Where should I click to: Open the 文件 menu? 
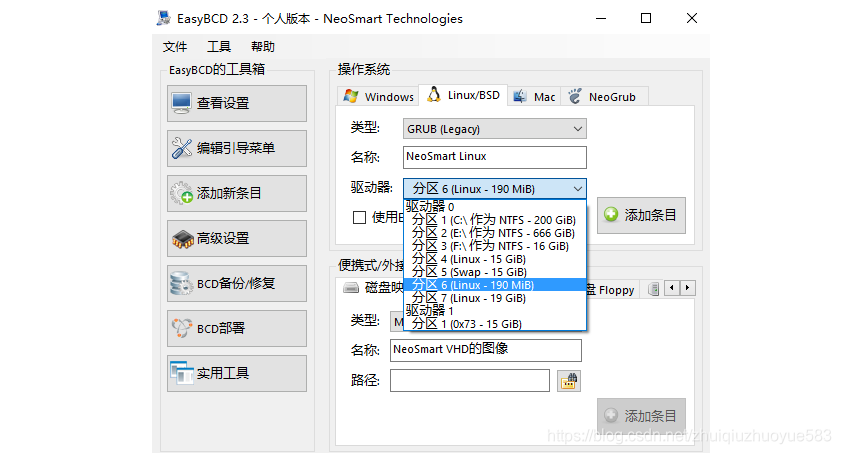tap(175, 47)
